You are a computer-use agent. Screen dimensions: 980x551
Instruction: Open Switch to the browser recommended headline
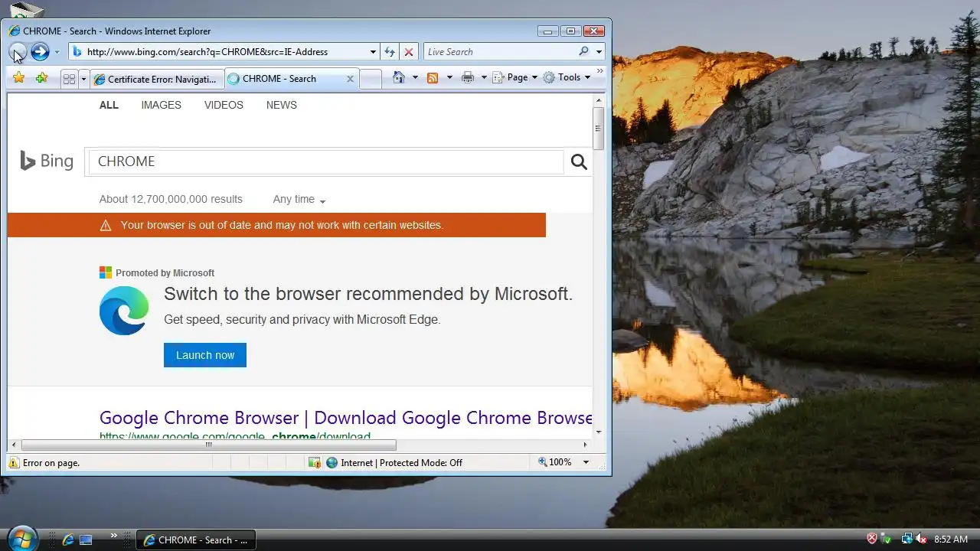click(x=368, y=294)
